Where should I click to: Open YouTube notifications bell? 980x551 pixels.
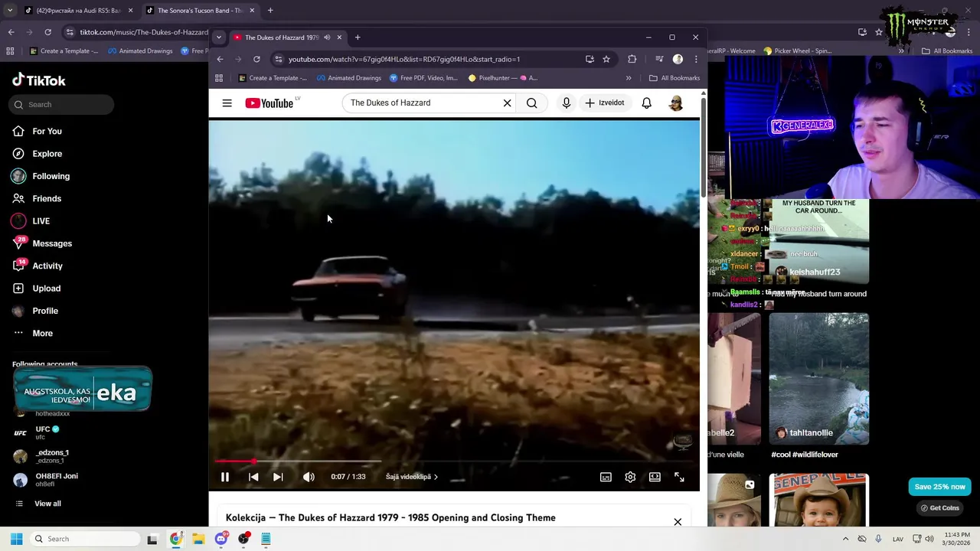click(x=646, y=103)
